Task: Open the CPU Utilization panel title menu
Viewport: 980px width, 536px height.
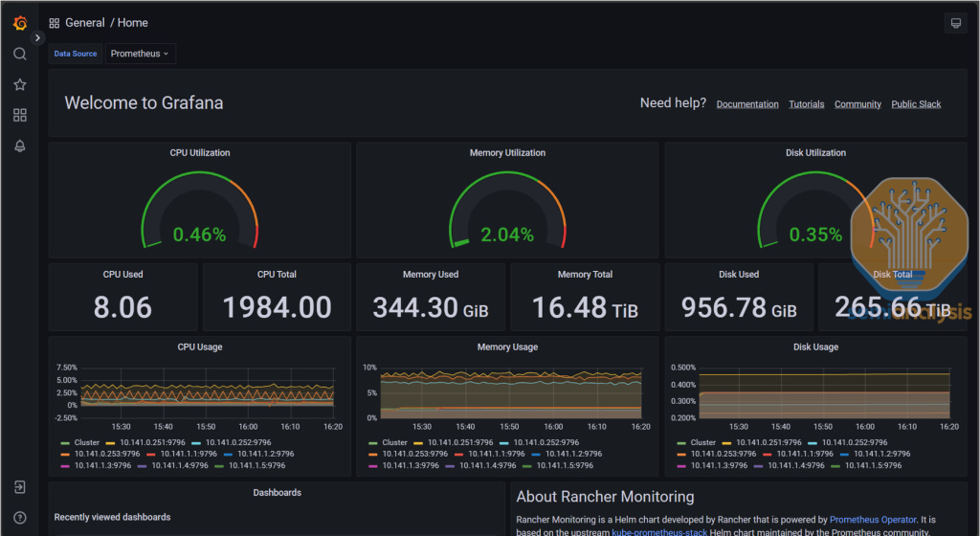Action: (200, 153)
